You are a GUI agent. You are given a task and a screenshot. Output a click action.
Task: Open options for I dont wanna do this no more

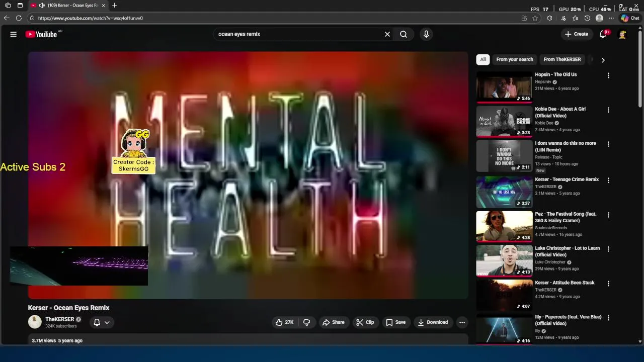608,144
